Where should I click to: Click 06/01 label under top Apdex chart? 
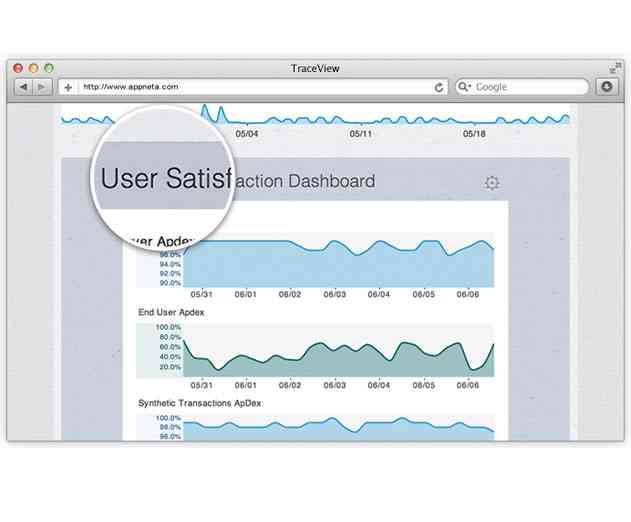[245, 294]
